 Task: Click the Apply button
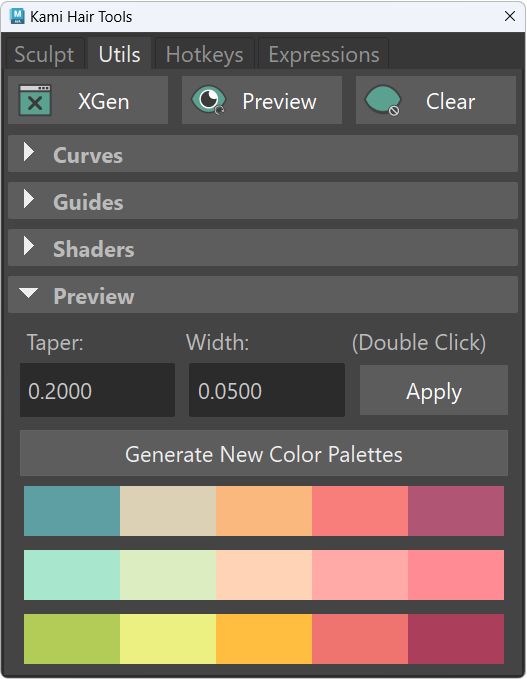(x=433, y=390)
